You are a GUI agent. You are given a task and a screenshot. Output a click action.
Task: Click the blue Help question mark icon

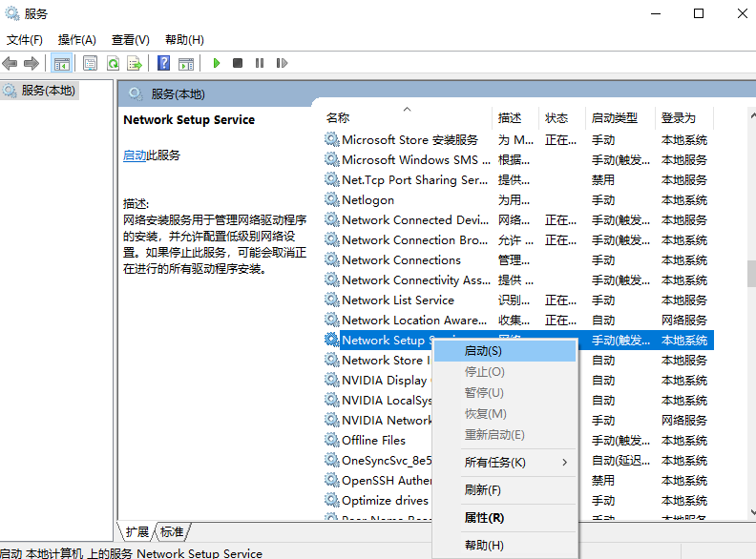[163, 63]
